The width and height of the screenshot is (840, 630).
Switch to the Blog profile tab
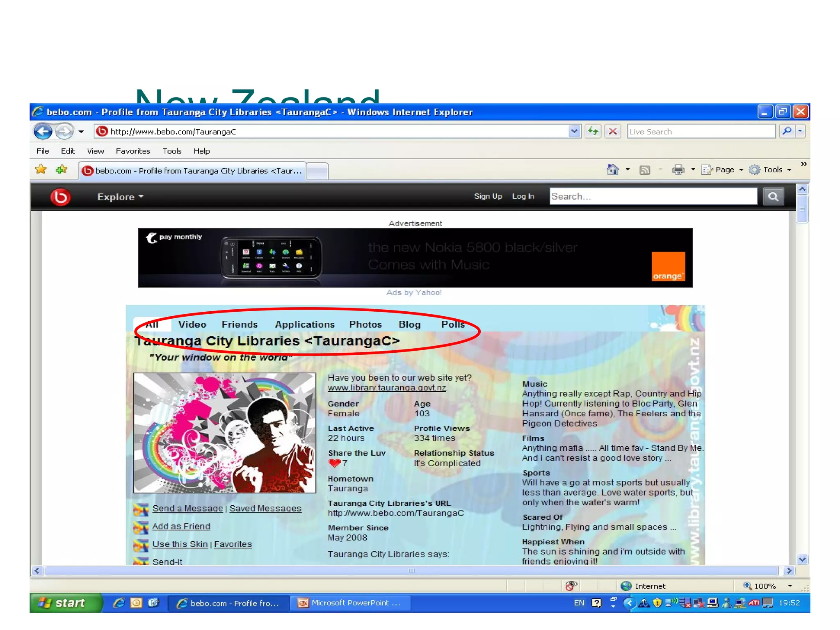click(x=409, y=324)
